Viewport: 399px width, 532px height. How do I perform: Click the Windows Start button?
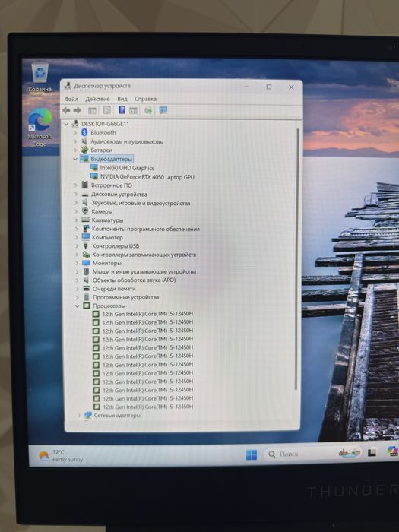click(x=252, y=454)
